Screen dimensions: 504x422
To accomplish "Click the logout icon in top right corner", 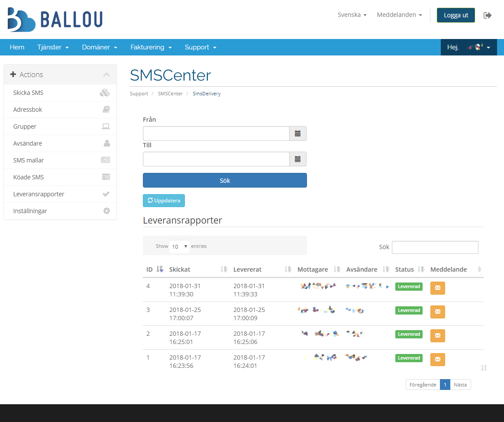I will pos(488,15).
